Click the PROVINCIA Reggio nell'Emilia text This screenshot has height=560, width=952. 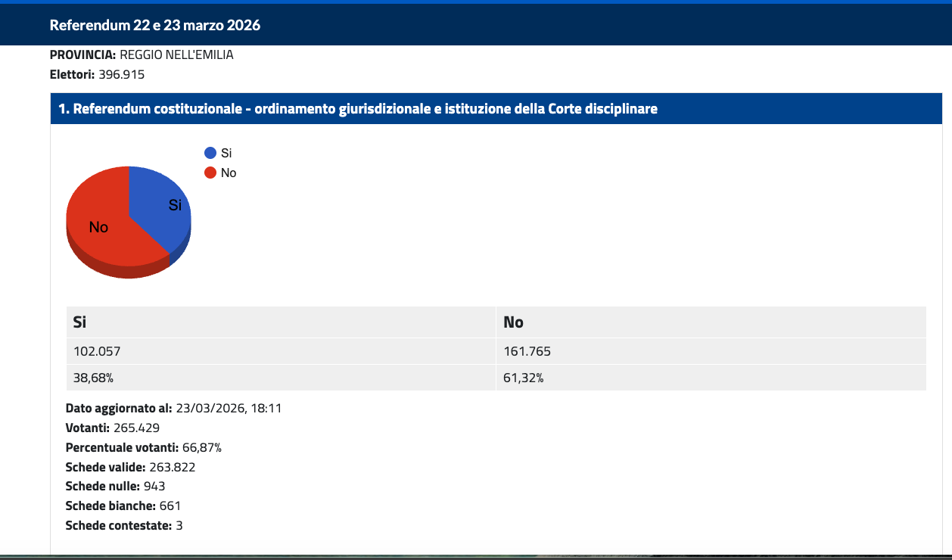[142, 54]
